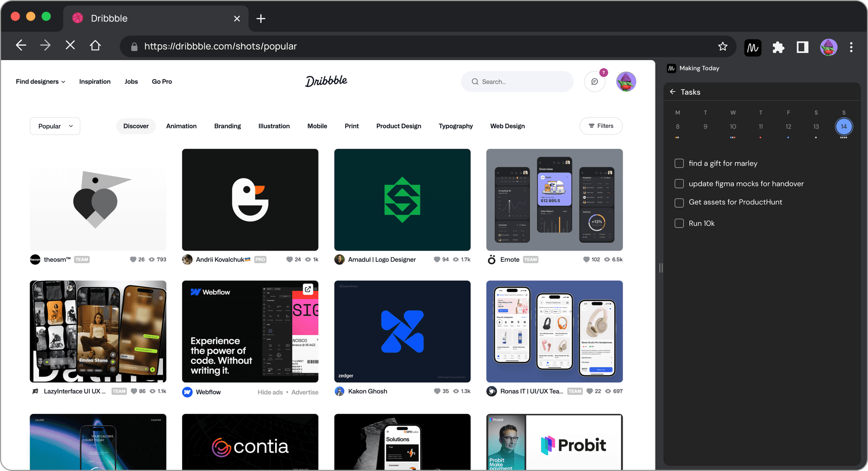Expand the Find designers menu

41,82
